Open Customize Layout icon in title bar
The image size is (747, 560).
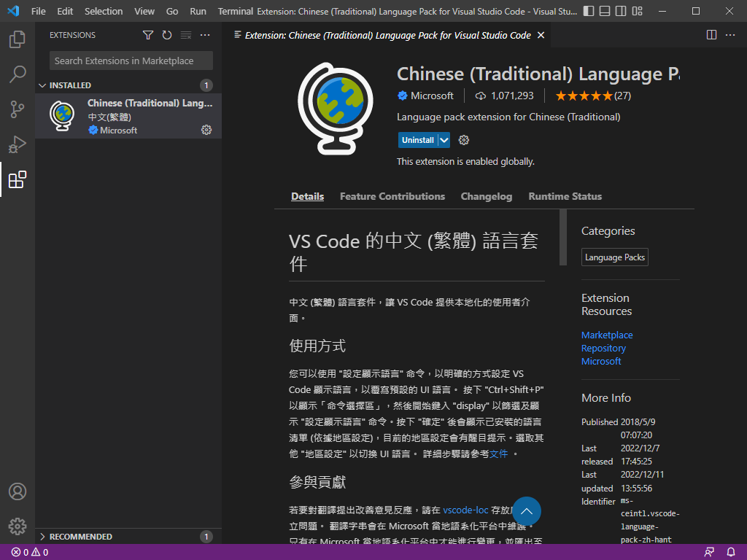point(637,11)
